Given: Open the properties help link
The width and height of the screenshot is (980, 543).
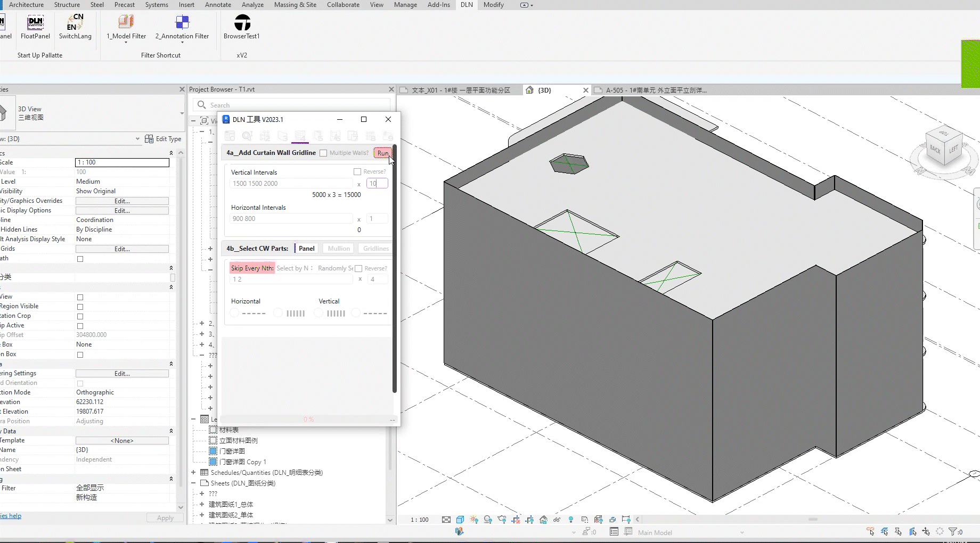Looking at the screenshot, I should (x=11, y=516).
